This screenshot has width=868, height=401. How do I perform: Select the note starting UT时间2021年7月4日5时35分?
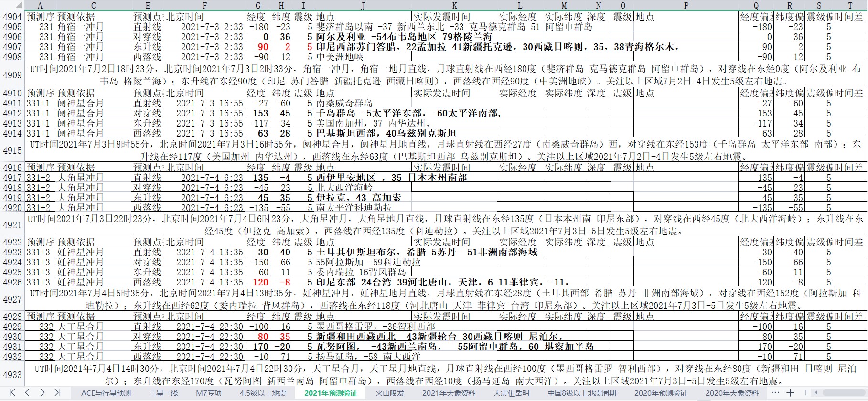pyautogui.click(x=445, y=299)
